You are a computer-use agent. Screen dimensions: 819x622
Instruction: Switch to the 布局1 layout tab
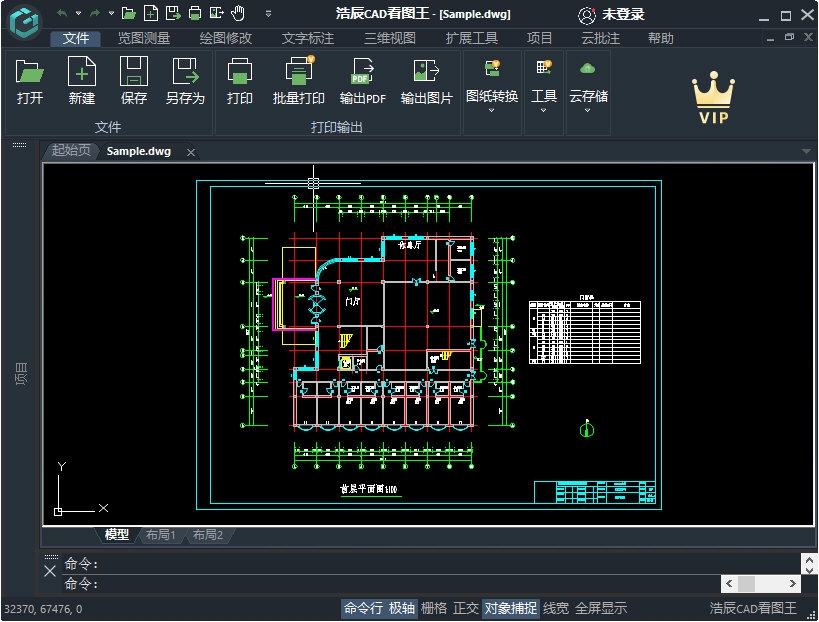click(x=160, y=534)
